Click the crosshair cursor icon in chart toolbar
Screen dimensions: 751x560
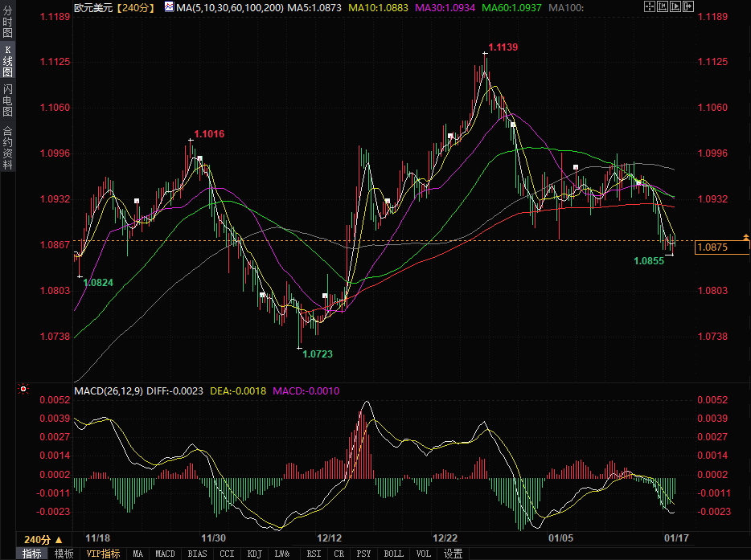coord(650,6)
